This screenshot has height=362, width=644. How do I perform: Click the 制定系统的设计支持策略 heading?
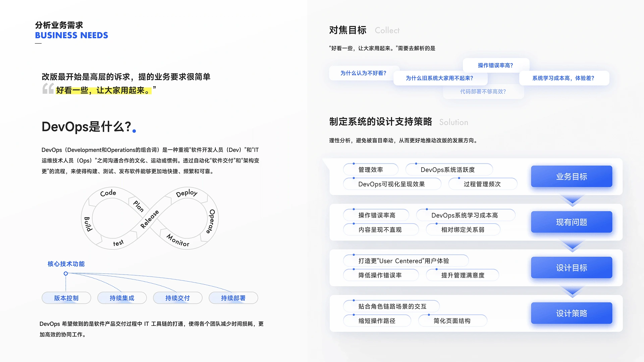[x=381, y=122]
